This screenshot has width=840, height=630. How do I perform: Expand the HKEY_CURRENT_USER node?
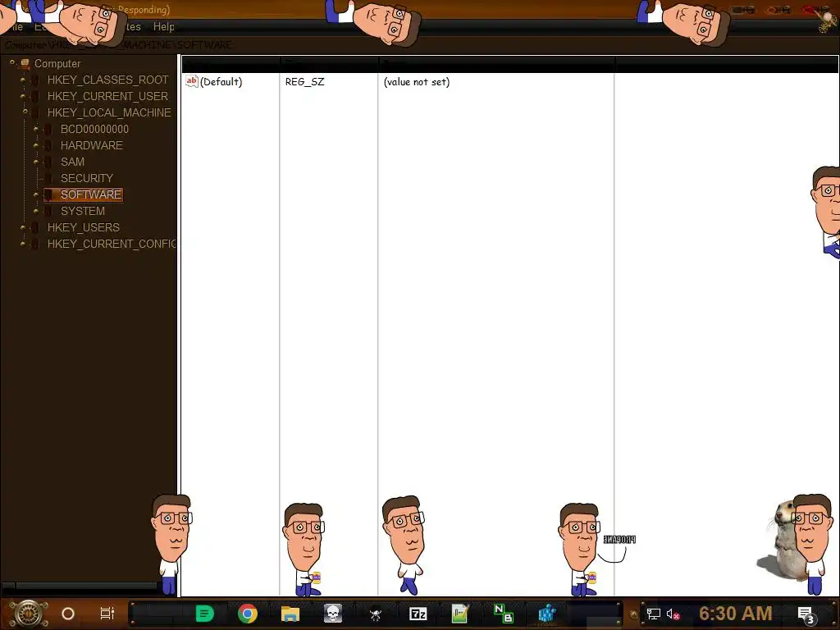click(22, 97)
